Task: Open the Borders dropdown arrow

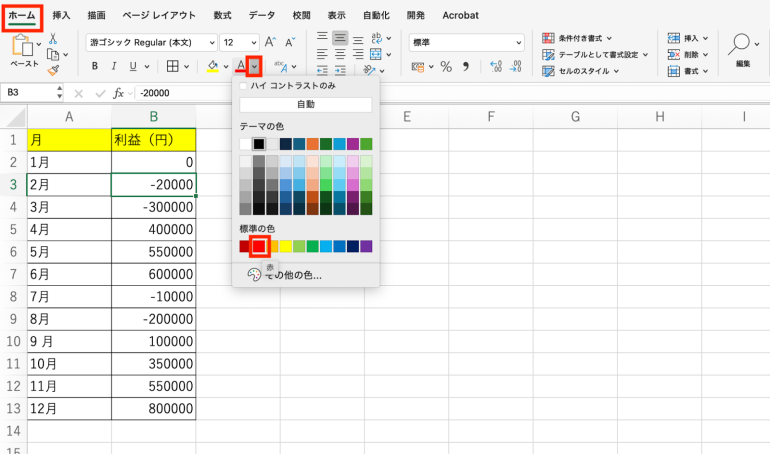Action: point(187,66)
